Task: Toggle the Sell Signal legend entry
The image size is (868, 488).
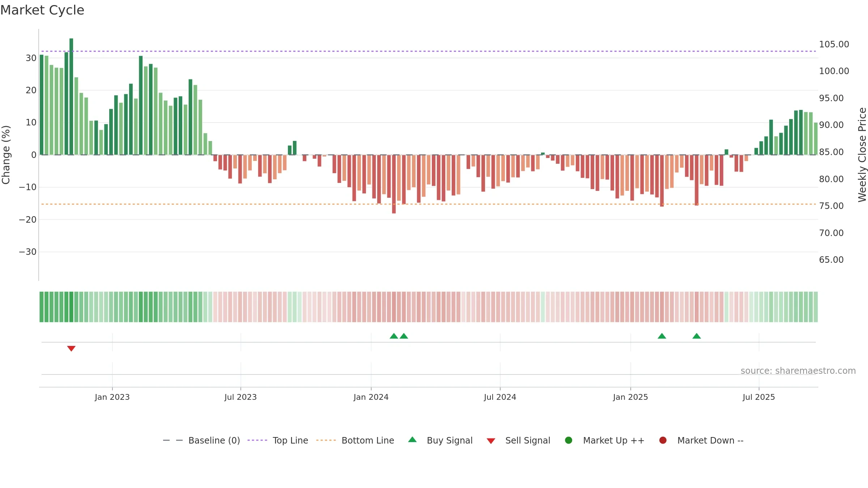Action: click(518, 440)
